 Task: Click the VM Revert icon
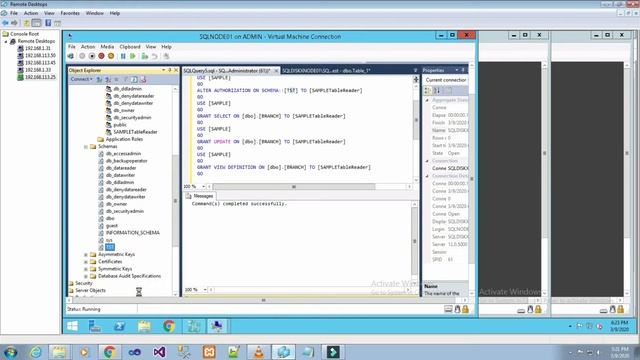tap(154, 56)
